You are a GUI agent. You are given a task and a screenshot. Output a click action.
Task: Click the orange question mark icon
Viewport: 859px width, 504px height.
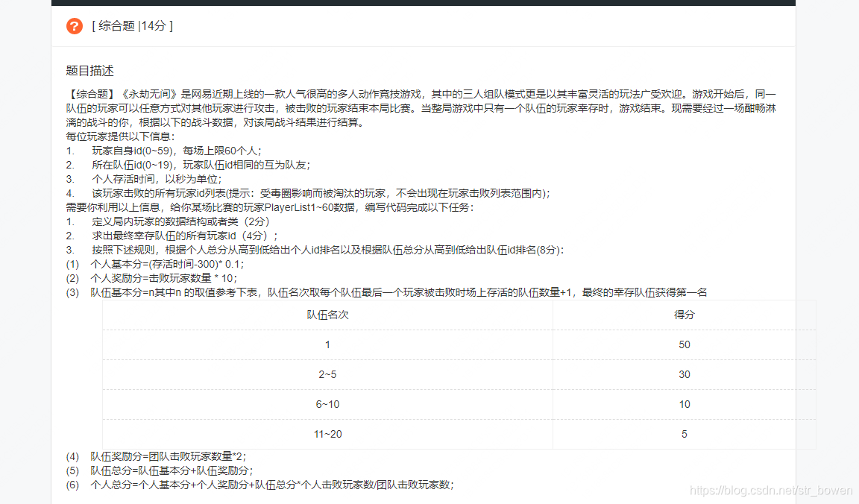pos(73,25)
